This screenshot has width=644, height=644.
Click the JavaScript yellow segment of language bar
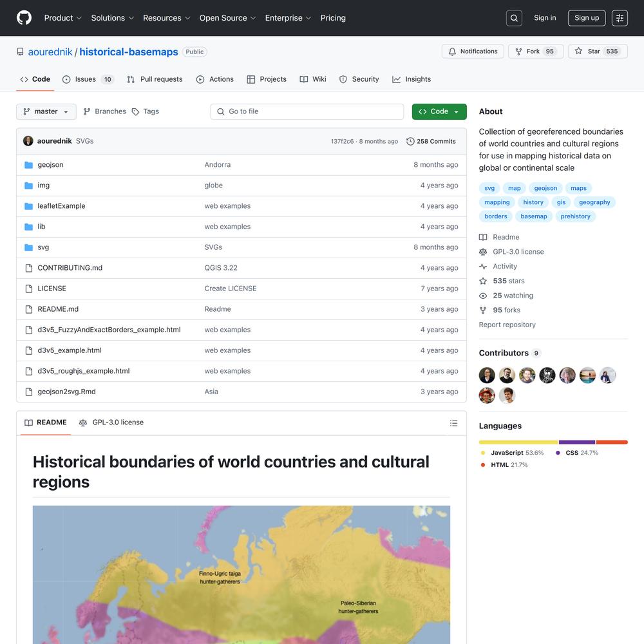[x=518, y=442]
